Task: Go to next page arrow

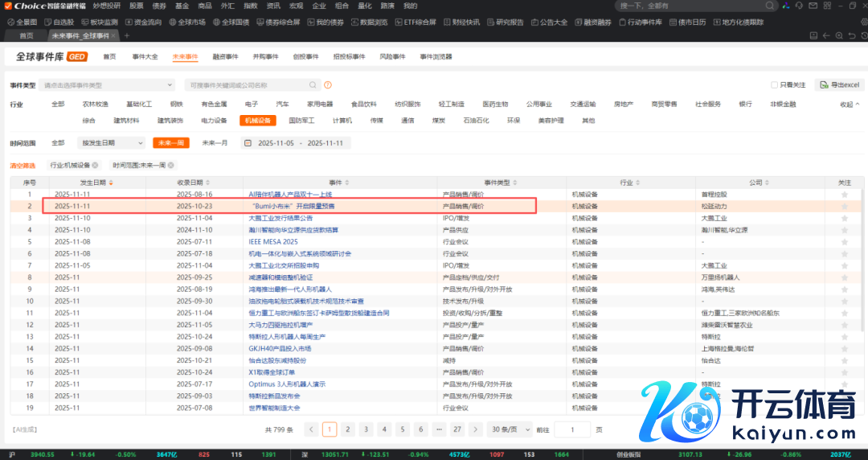Action: coord(475,429)
